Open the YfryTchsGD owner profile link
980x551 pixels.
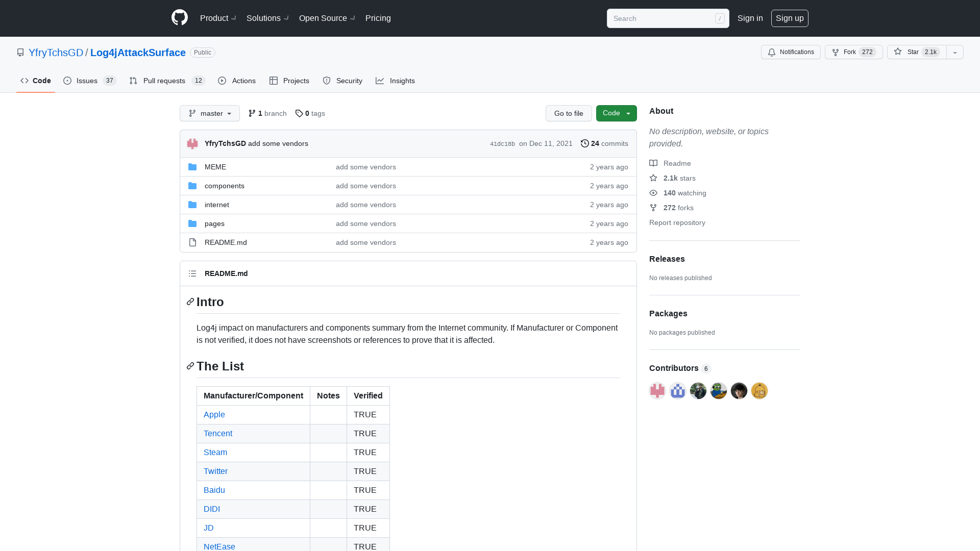(x=56, y=53)
